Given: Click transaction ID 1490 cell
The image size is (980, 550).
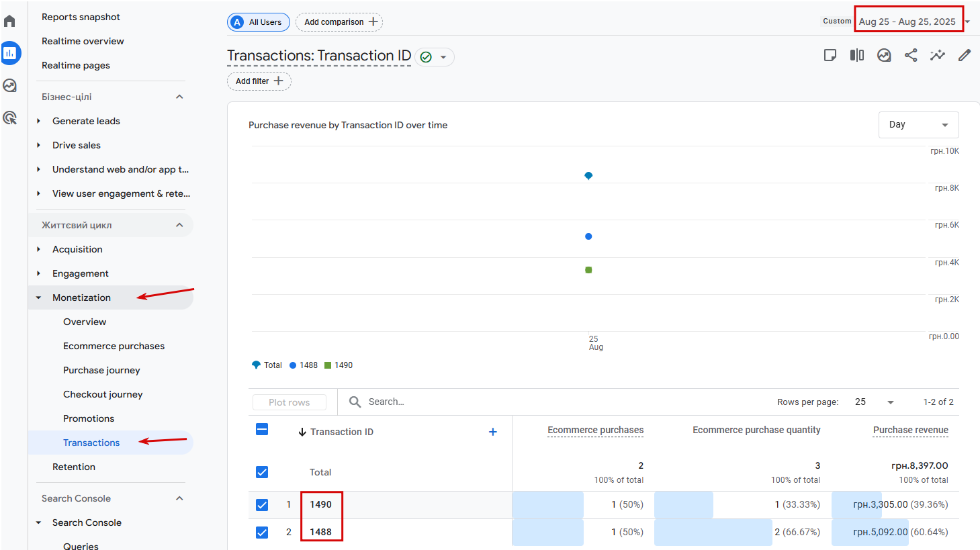Looking at the screenshot, I should [320, 504].
